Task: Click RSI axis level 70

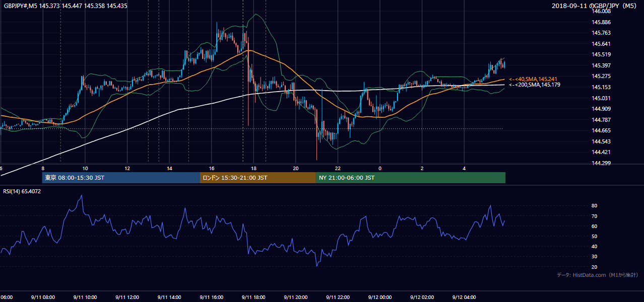Action: point(594,216)
